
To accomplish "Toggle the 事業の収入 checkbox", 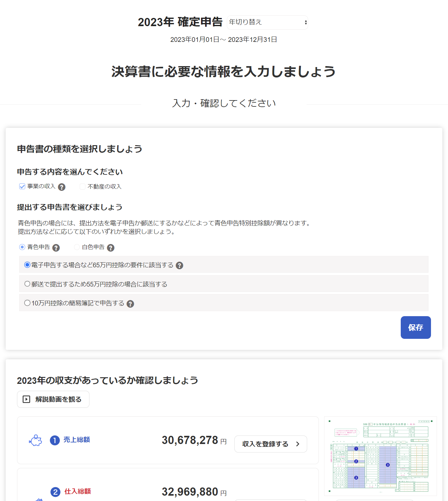I will [x=22, y=186].
